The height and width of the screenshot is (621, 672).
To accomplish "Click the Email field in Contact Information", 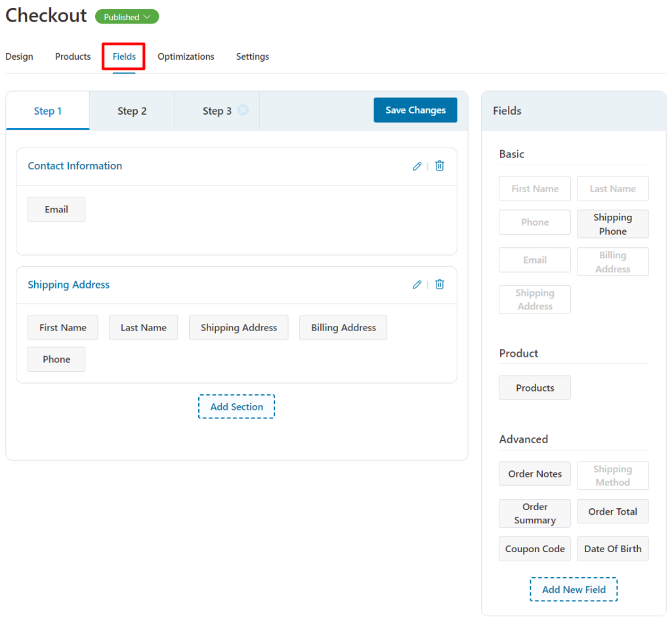I will 56,209.
